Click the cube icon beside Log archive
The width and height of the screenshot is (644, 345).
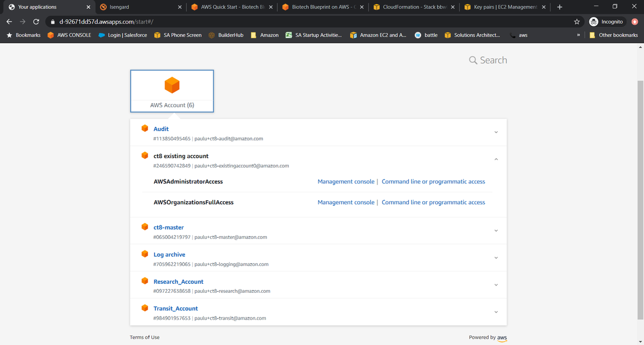coord(145,254)
